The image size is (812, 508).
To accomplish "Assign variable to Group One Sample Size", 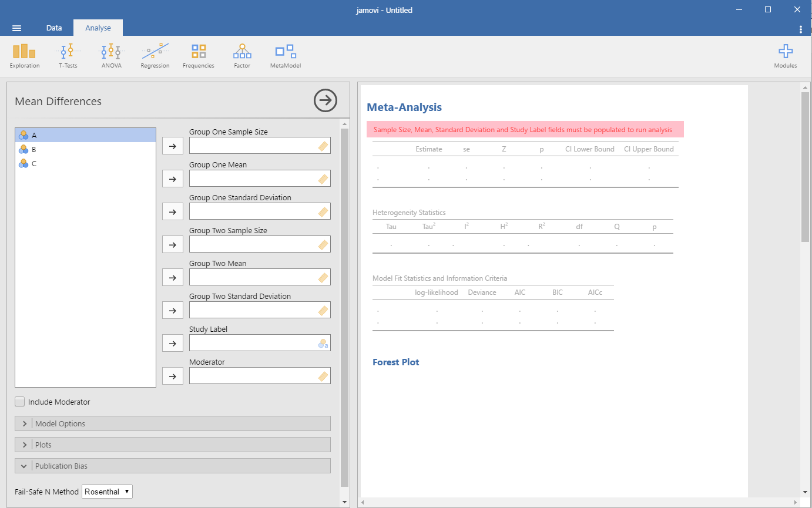I will 173,146.
